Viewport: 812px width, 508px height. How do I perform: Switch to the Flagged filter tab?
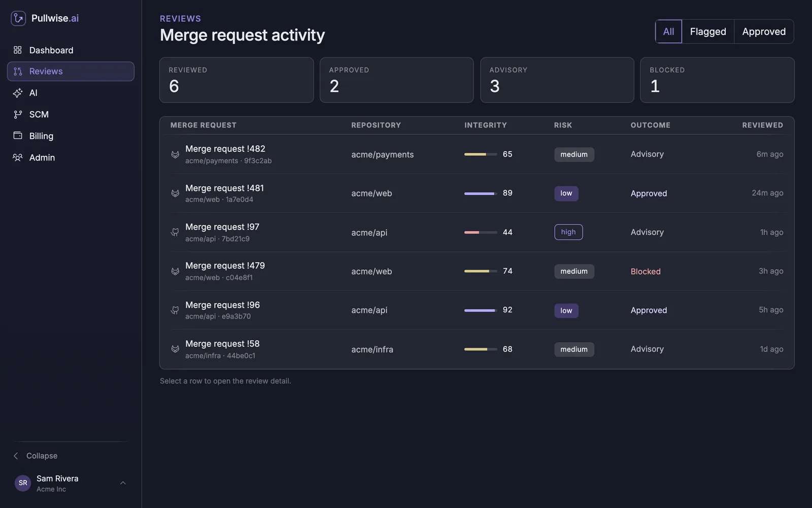pyautogui.click(x=708, y=31)
